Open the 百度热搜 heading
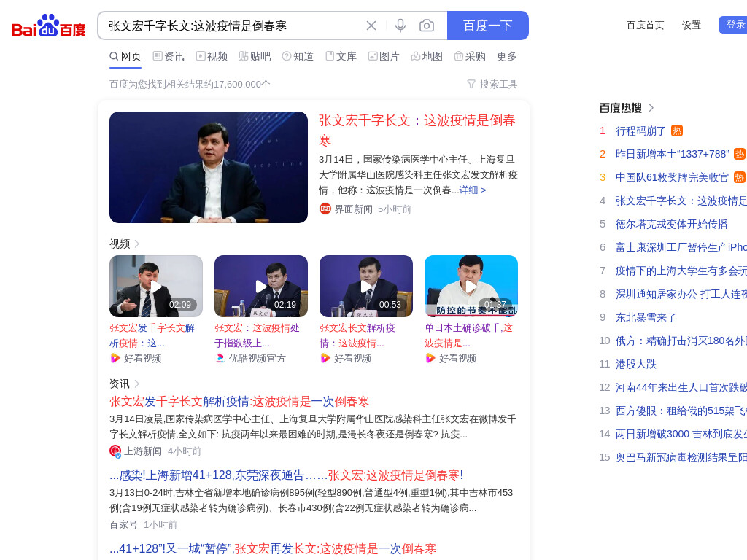This screenshot has width=747, height=560. click(620, 108)
